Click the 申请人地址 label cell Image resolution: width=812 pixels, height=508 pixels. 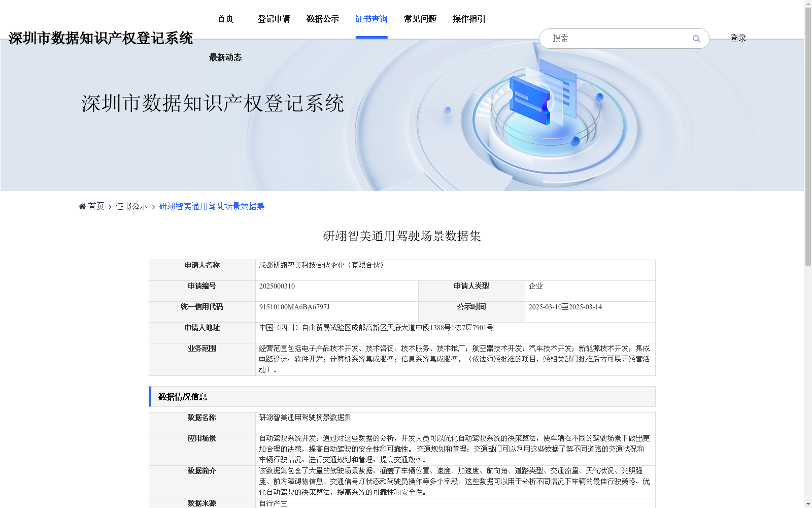pyautogui.click(x=202, y=333)
